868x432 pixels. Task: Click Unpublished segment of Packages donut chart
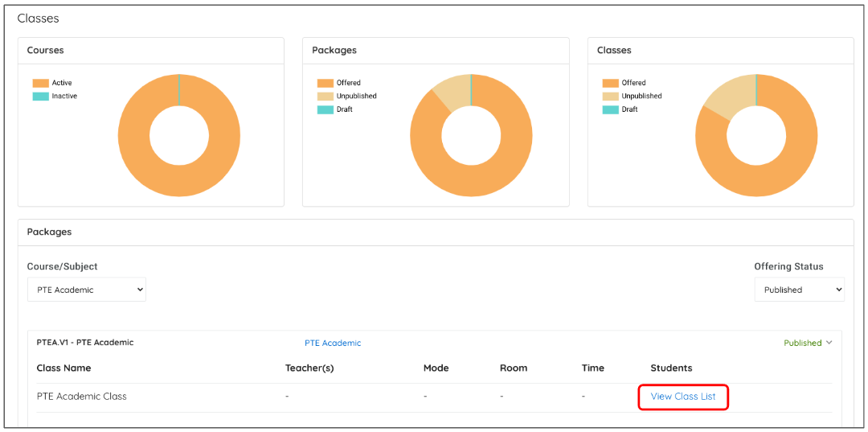tap(452, 89)
